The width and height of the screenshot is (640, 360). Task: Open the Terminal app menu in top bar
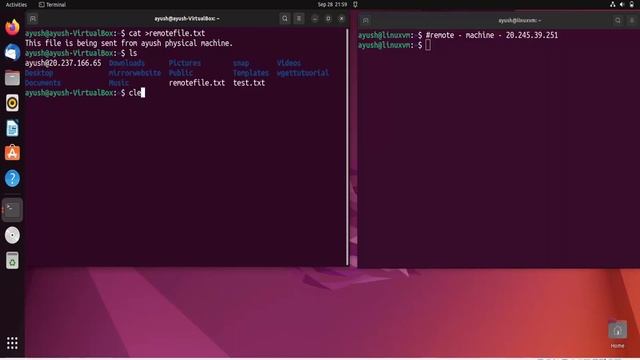pyautogui.click(x=52, y=4)
